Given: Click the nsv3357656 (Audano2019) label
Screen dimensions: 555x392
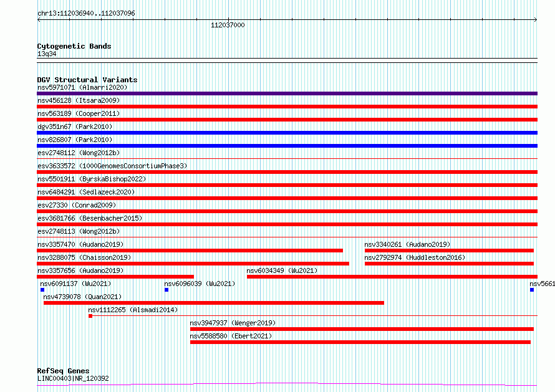Looking at the screenshot, I should tap(80, 270).
